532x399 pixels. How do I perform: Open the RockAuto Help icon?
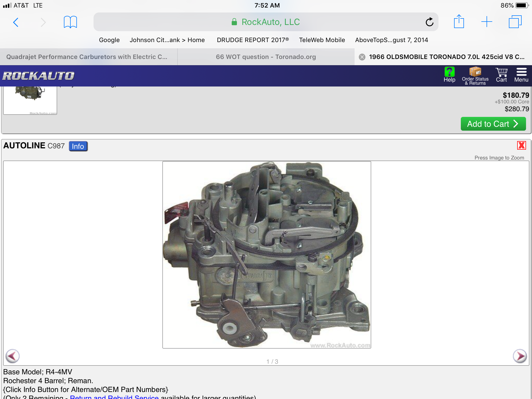point(449,75)
